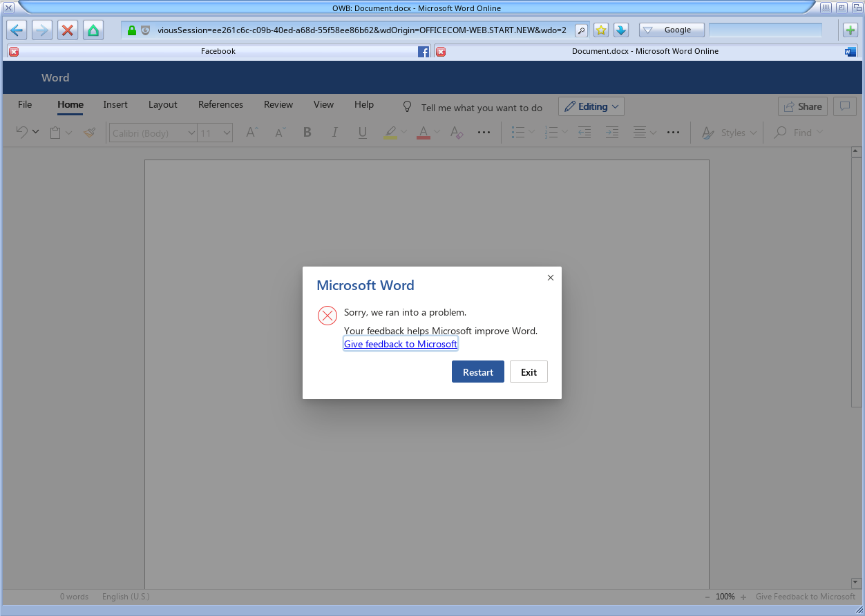Click Increase Indent icon
865x616 pixels.
coord(612,133)
